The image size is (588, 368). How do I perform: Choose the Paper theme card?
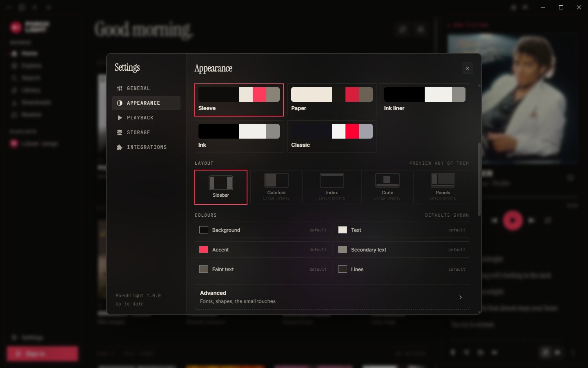(332, 100)
